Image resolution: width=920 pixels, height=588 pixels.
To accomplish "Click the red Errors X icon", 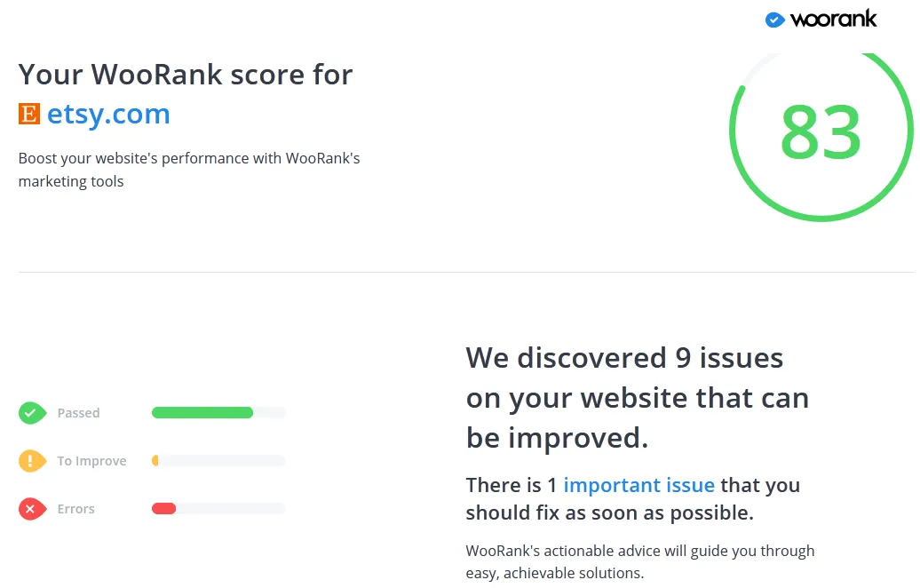I will (x=32, y=509).
